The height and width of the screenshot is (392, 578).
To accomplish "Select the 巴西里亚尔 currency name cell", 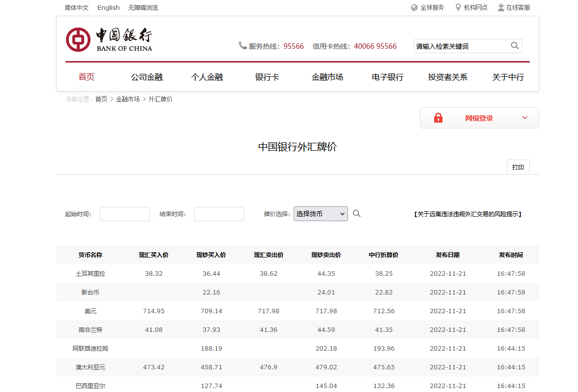I will pyautogui.click(x=90, y=386).
